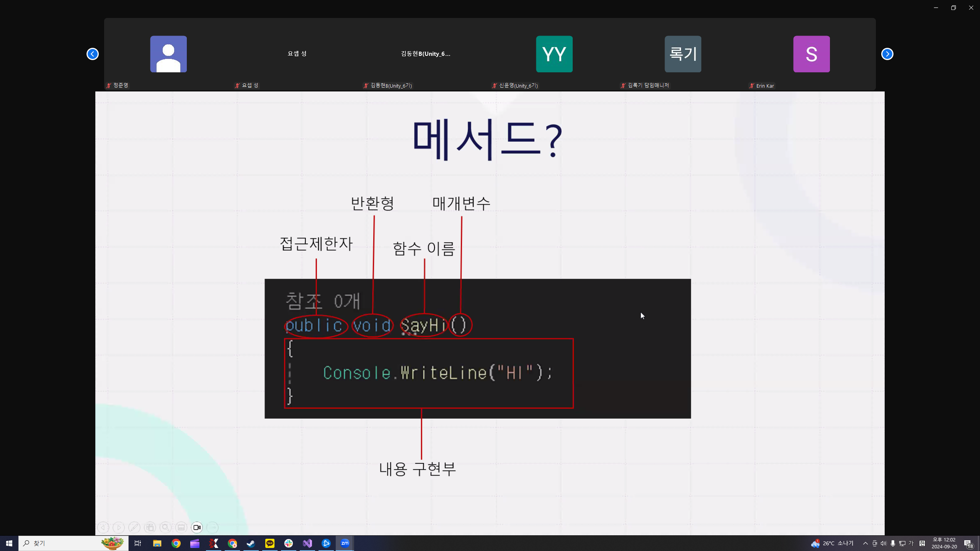
Task: Select the 록기 participant avatar
Action: 683,54
